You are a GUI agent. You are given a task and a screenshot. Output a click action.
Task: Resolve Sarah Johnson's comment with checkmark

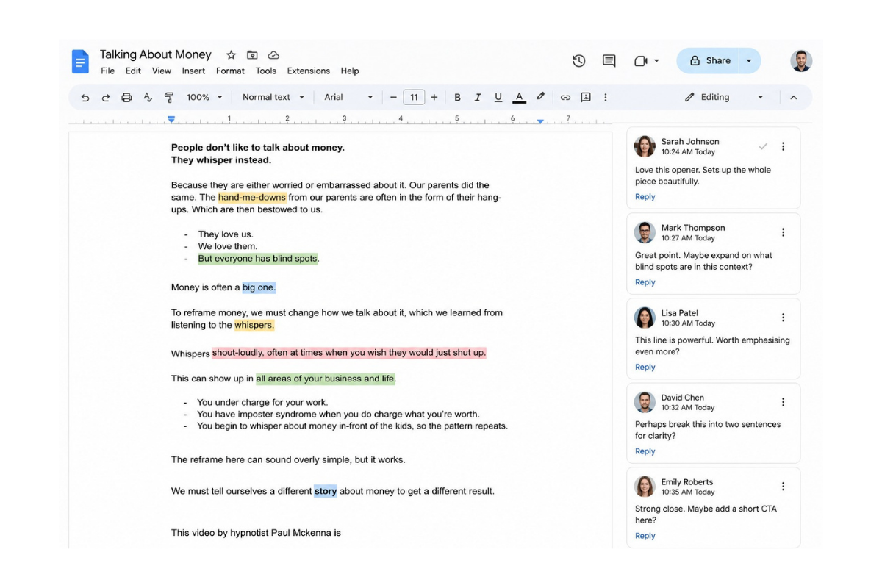pyautogui.click(x=763, y=146)
